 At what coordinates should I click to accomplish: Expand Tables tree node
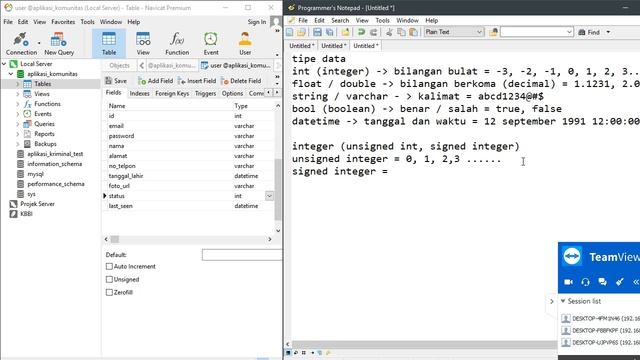[18, 84]
